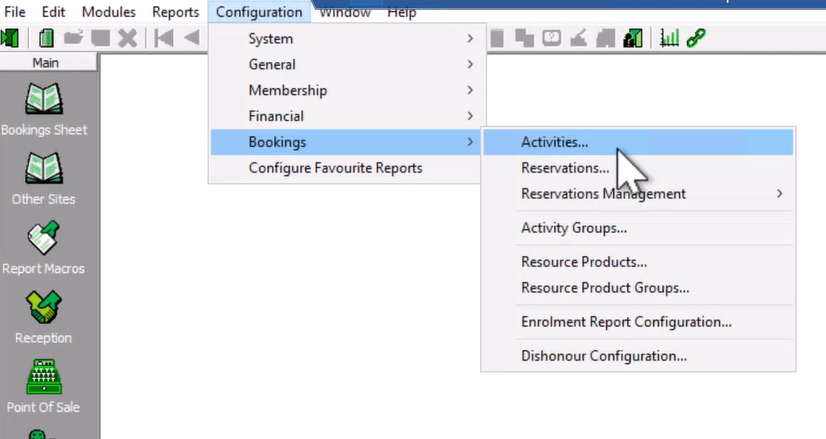Expand the Financial submenu
This screenshot has height=439, width=826.
point(347,116)
